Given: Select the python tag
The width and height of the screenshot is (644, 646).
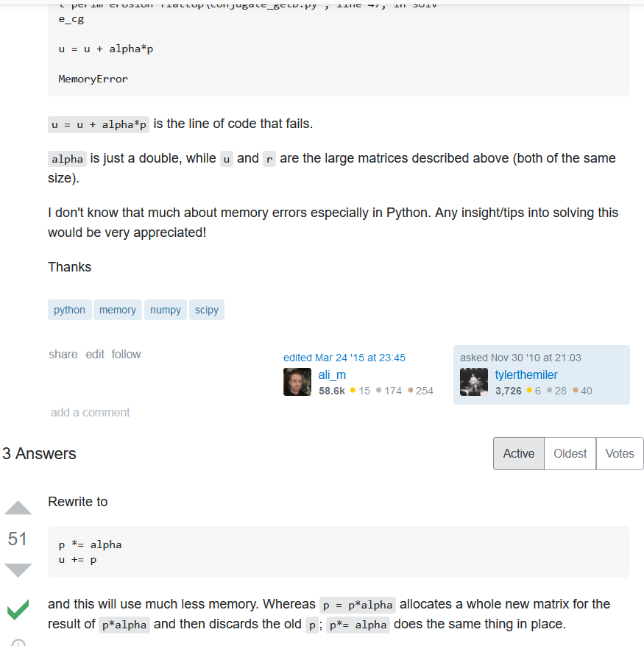Looking at the screenshot, I should (x=69, y=309).
